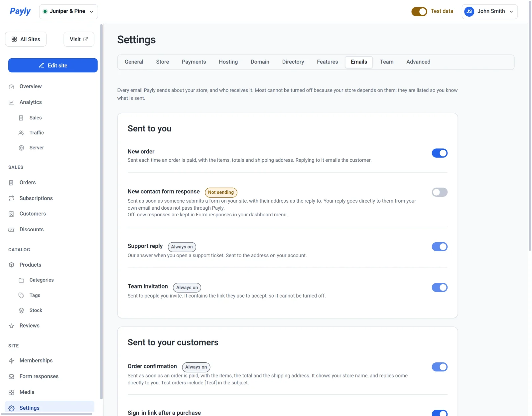532x416 pixels.
Task: Click the Visit button
Action: click(79, 39)
